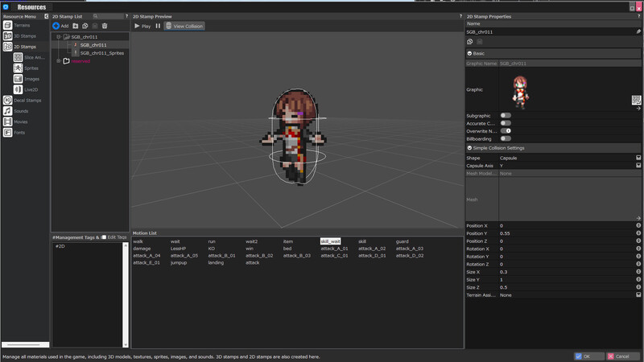Select the reserved folder
Screen dimensions: 644x362
coord(80,61)
